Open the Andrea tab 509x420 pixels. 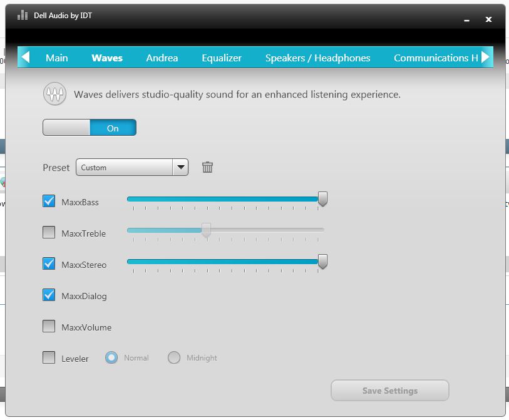pyautogui.click(x=162, y=58)
